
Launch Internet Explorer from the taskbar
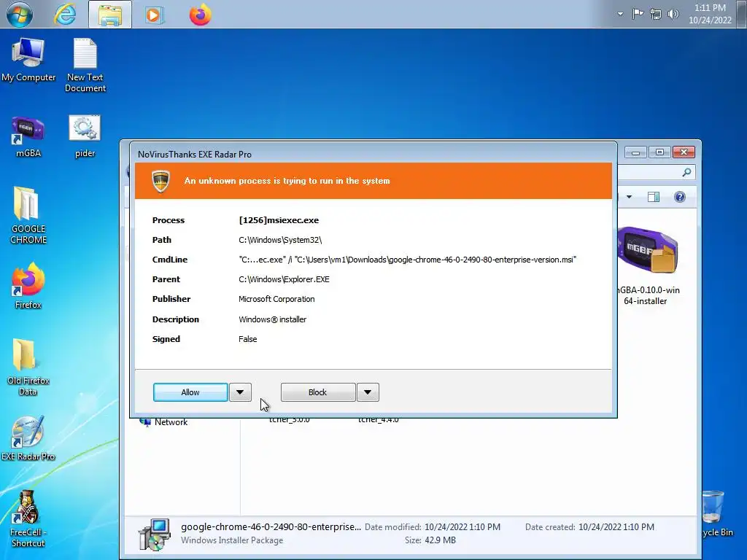point(65,15)
